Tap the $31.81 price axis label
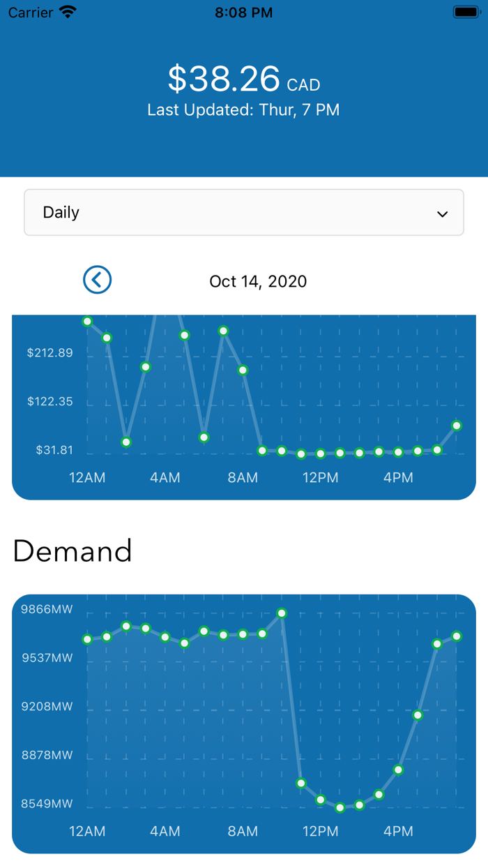Viewport: 488px width, 868px height. click(x=54, y=450)
